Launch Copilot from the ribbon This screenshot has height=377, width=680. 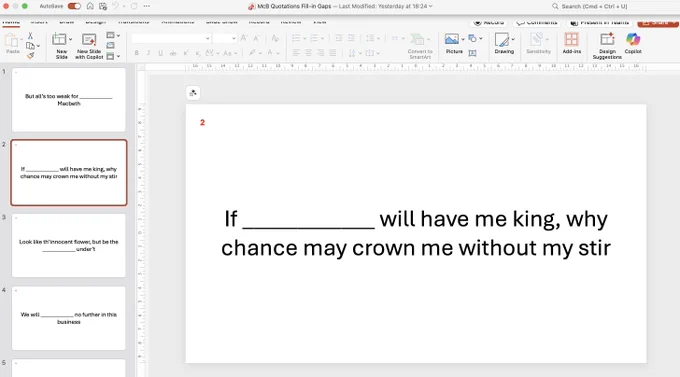[x=633, y=43]
